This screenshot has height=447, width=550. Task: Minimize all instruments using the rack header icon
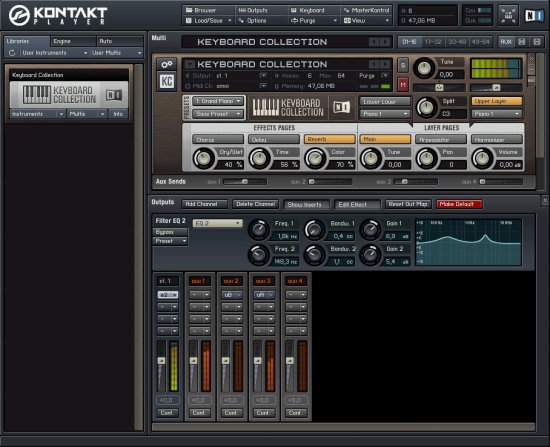pos(522,42)
